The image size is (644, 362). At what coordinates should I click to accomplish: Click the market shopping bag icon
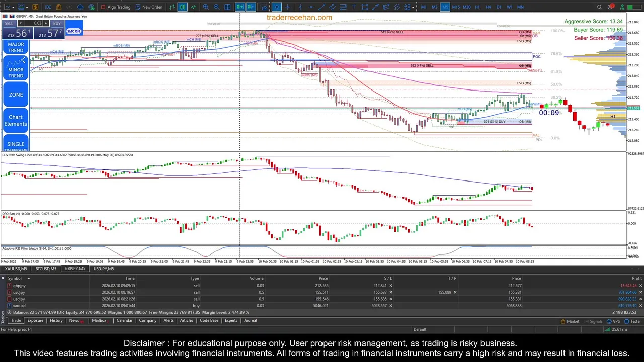(x=59, y=7)
